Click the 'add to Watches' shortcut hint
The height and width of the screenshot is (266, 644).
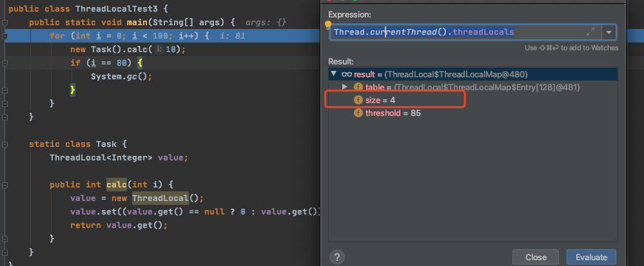click(571, 48)
